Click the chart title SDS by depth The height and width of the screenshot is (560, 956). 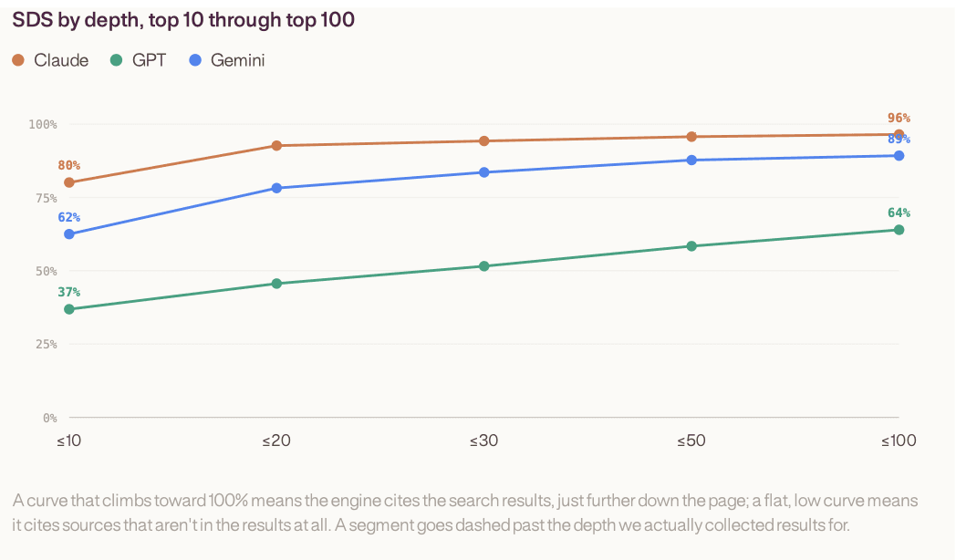[183, 19]
